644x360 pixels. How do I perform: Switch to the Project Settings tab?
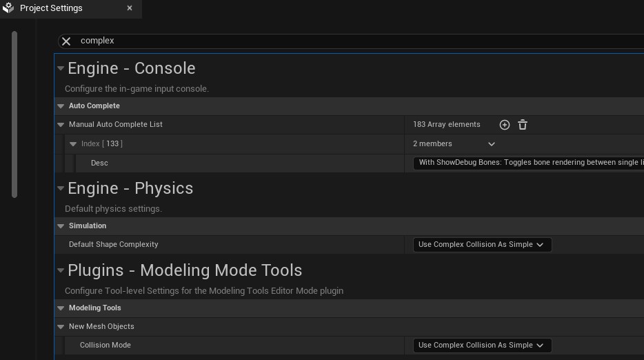tap(51, 8)
